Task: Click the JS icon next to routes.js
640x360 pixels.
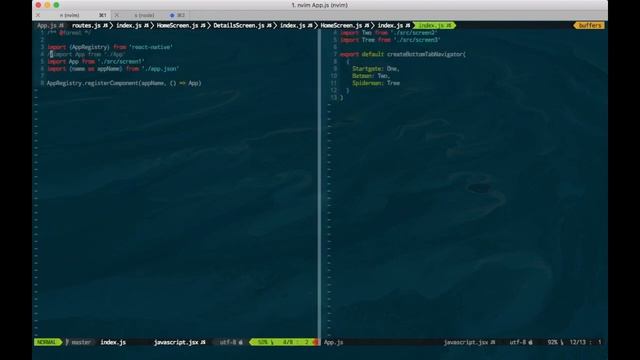Action: coord(105,25)
